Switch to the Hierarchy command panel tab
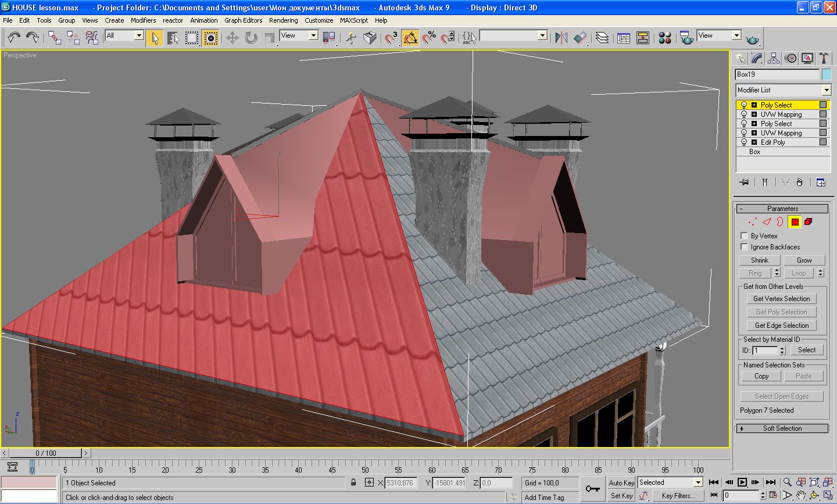 tap(774, 58)
